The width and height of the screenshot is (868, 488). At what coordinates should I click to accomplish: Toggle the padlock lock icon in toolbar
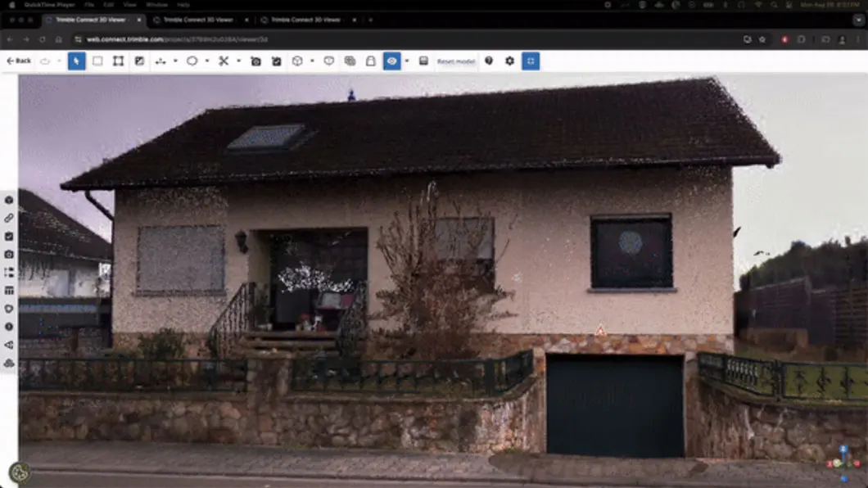[371, 61]
